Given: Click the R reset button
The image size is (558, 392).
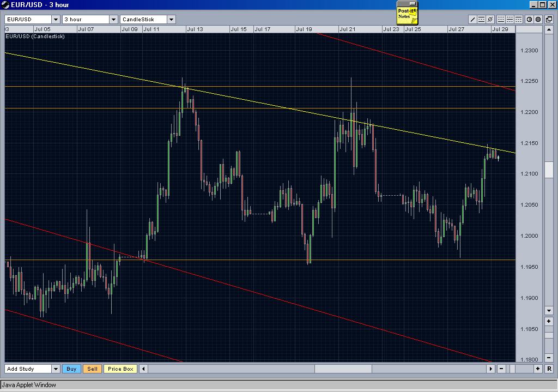Looking at the screenshot, I should pos(549,369).
